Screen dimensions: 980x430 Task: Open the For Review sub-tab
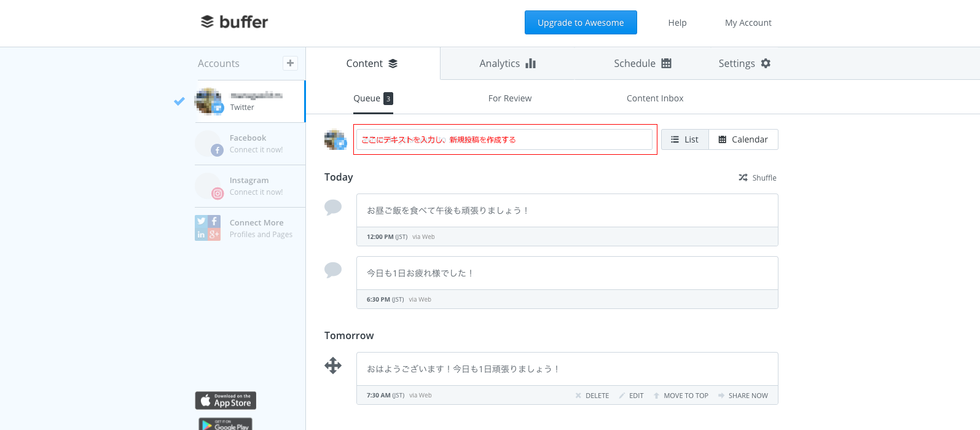pos(510,98)
